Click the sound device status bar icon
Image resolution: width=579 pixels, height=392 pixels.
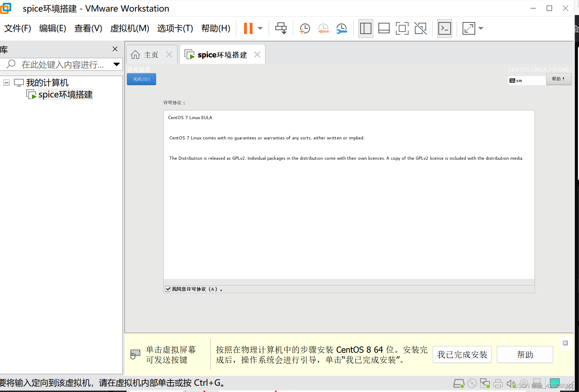[x=511, y=383]
